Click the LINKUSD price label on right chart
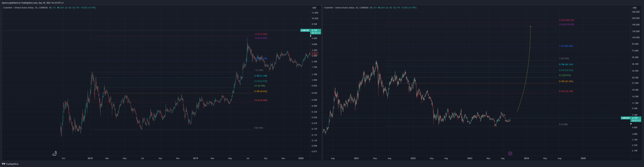644x167 pixels. [x=626, y=118]
